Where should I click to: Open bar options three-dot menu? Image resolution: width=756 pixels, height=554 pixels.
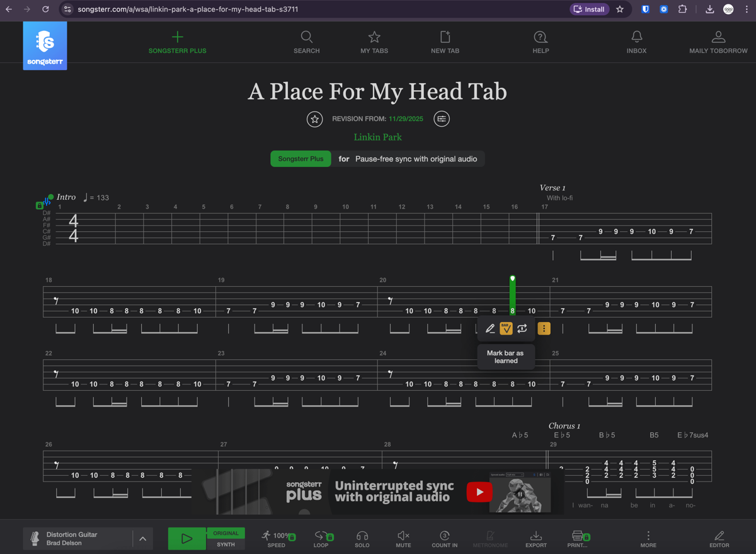[544, 328]
